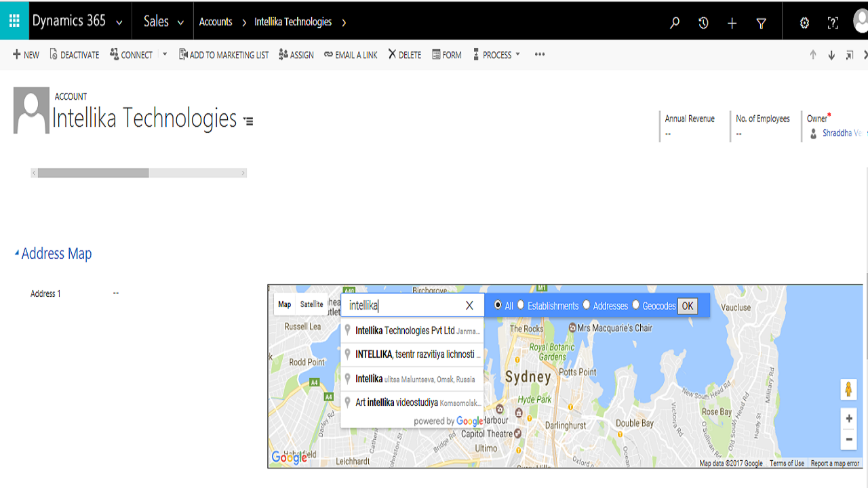Click the No. of Employees field

coord(763,126)
